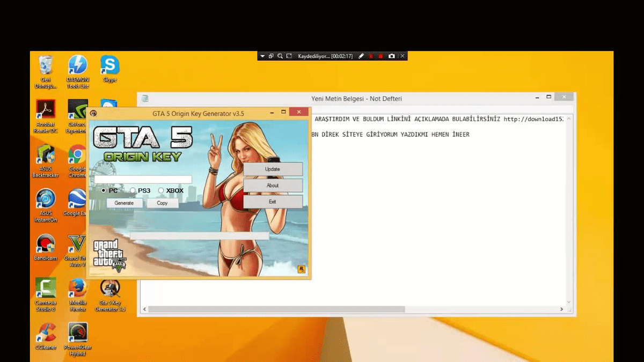644x362 pixels.
Task: Select the Mozilla Firefox desktop shortcut
Action: point(78,294)
